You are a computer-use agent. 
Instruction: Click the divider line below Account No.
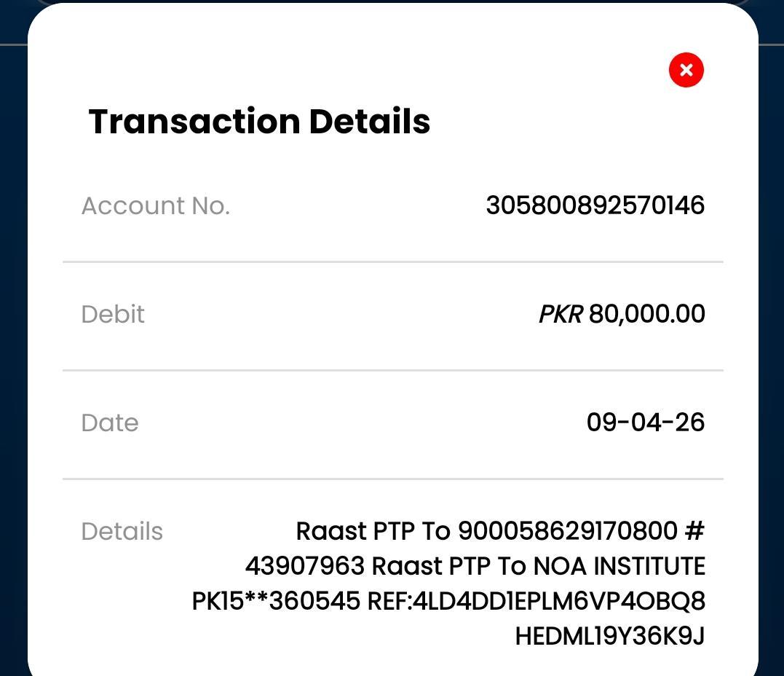393,262
